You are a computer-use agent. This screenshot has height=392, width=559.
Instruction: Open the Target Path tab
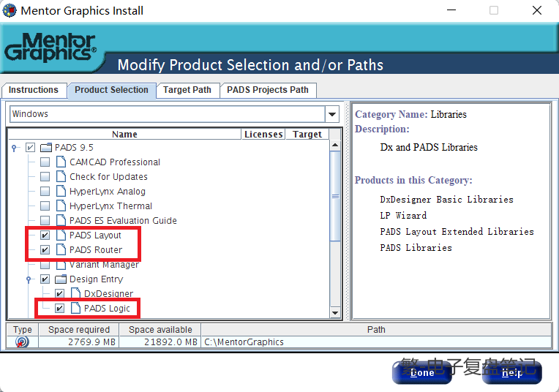click(x=187, y=90)
